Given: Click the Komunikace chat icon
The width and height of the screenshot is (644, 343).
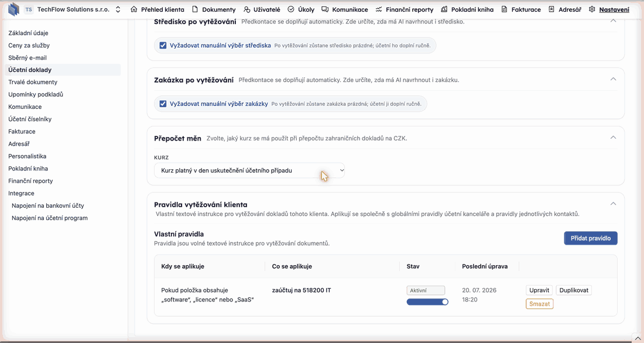Looking at the screenshot, I should click(x=325, y=9).
